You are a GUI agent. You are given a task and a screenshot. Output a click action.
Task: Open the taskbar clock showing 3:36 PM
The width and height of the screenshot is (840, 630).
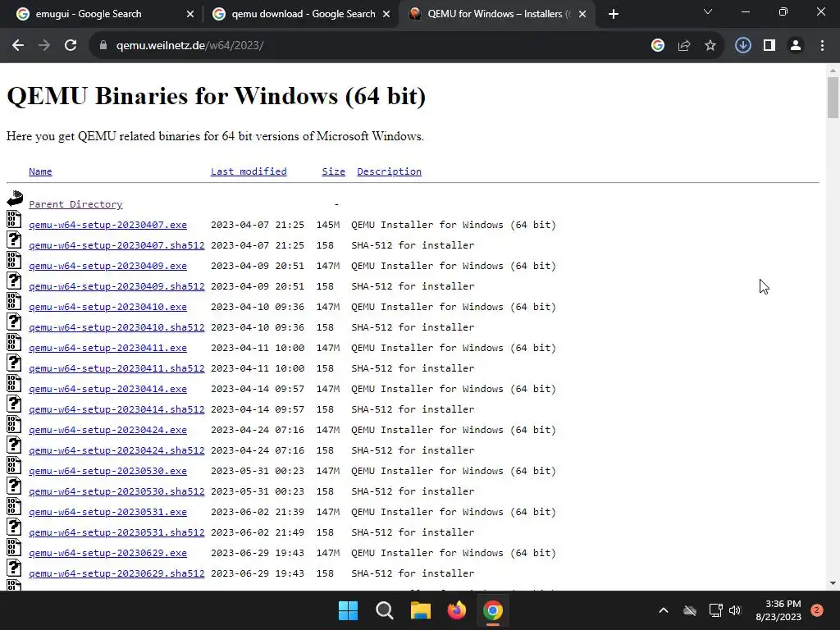778,610
